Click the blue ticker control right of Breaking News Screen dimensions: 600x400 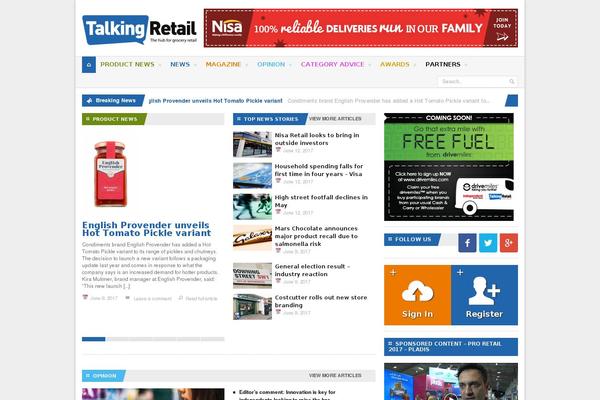[x=512, y=101]
